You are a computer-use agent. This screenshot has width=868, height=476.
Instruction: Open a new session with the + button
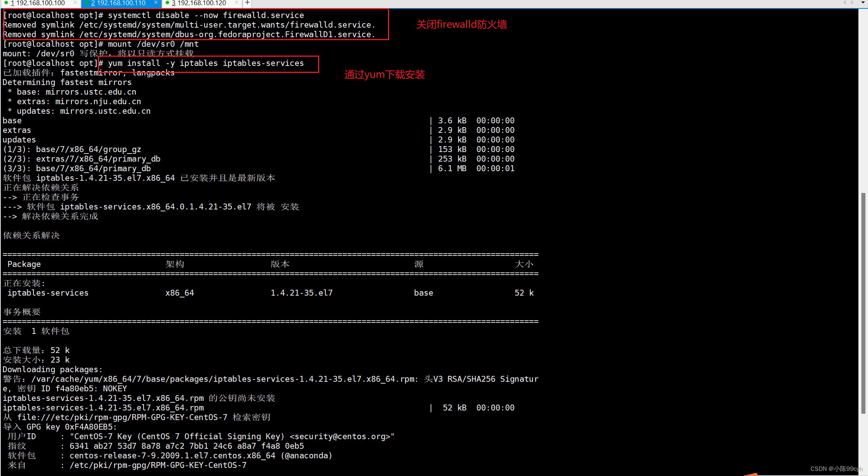coord(248,3)
